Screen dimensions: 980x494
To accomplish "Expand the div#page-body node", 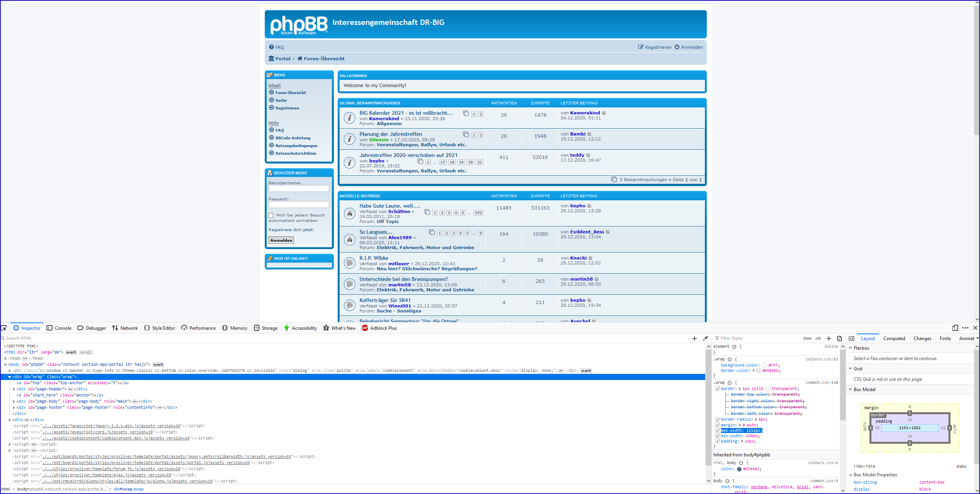I will pyautogui.click(x=14, y=401).
